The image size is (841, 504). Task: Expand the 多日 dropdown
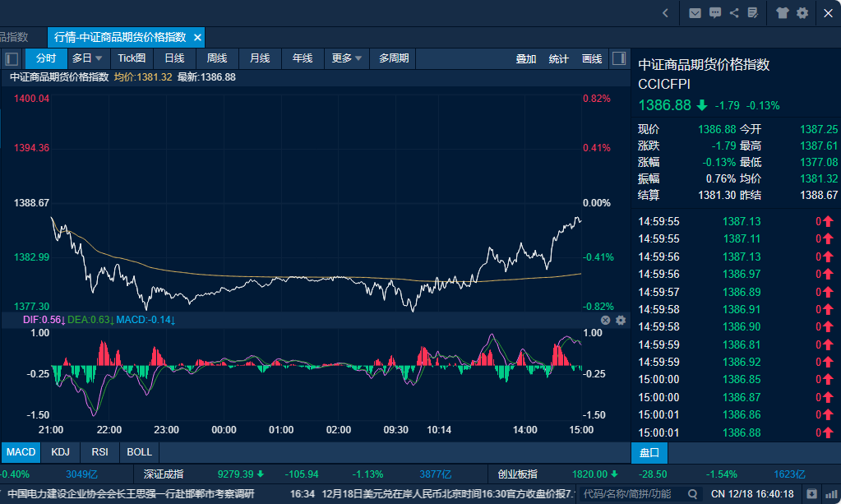tap(87, 58)
